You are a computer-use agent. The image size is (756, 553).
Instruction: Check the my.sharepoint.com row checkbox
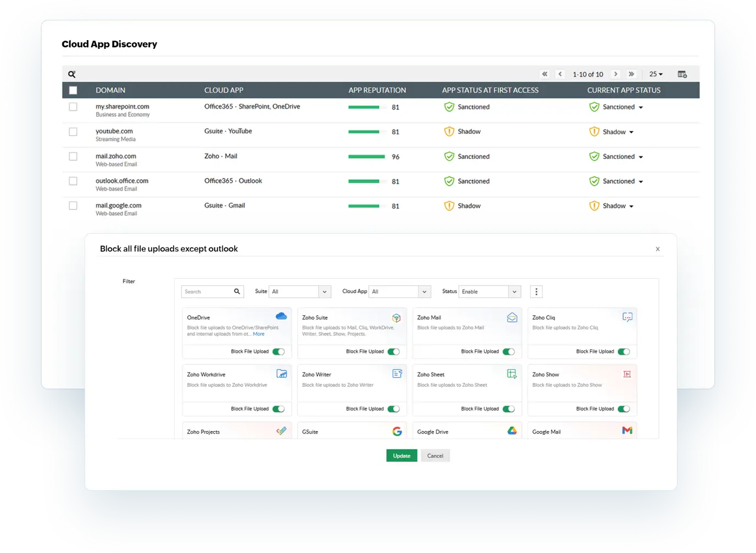(x=73, y=107)
